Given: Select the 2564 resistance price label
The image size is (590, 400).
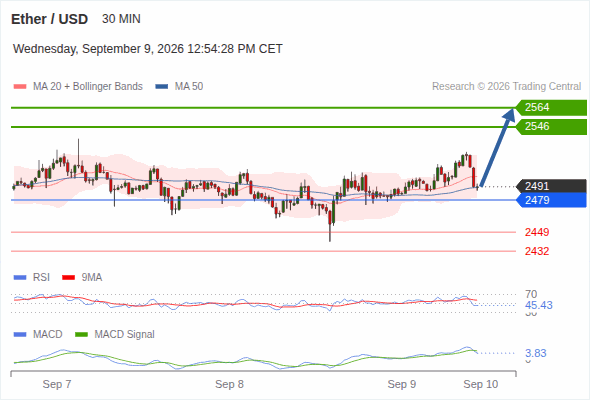Looking at the screenshot, I should 551,108.
